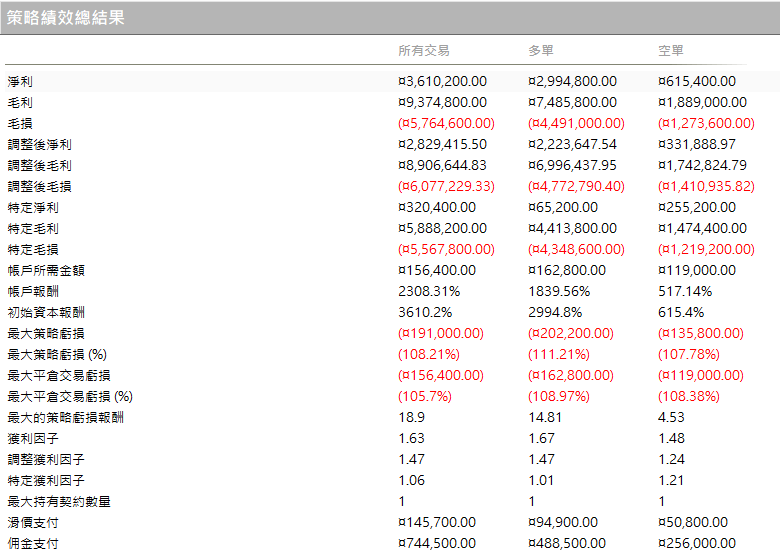
Task: Click net profit value ¤3,610,200.00
Action: coord(443,81)
